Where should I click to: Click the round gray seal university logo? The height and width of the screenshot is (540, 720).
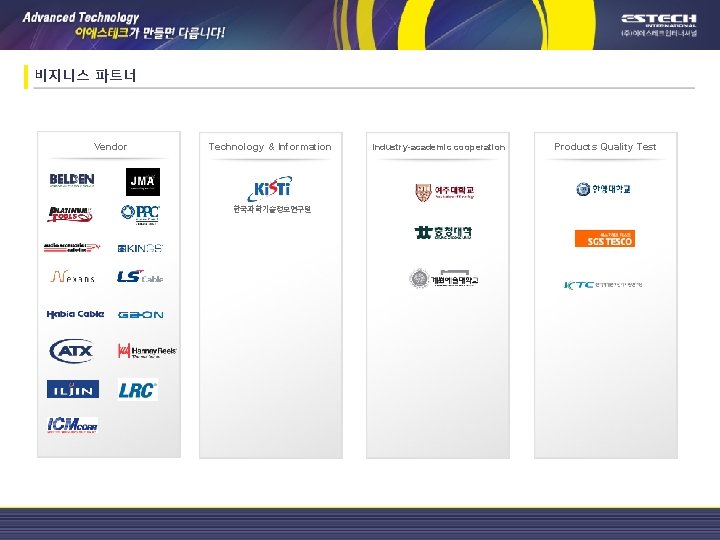click(444, 279)
